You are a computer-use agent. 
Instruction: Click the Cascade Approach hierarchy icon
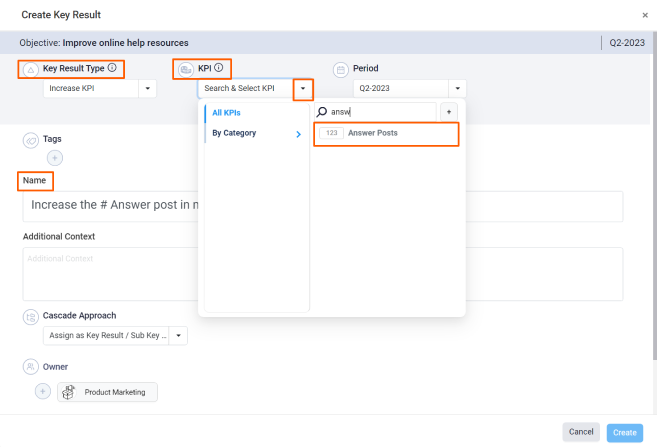(31, 317)
